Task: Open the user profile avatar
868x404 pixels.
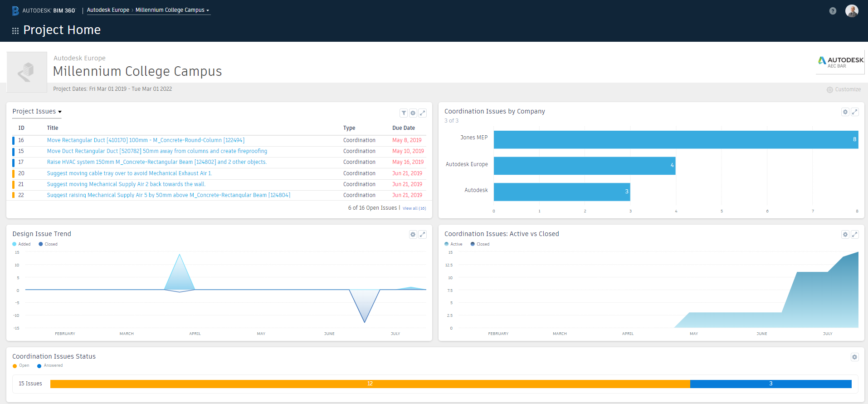Action: tap(852, 11)
